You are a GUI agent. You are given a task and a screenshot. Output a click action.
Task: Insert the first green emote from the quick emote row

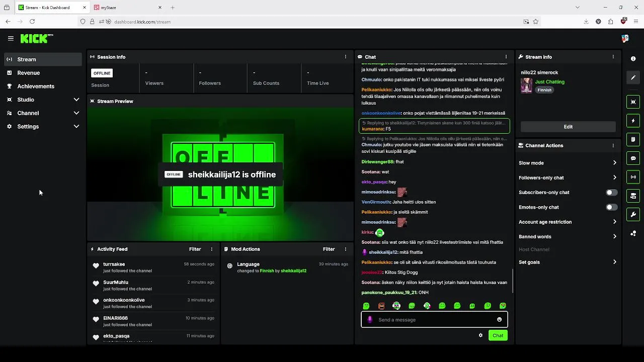[366, 306]
